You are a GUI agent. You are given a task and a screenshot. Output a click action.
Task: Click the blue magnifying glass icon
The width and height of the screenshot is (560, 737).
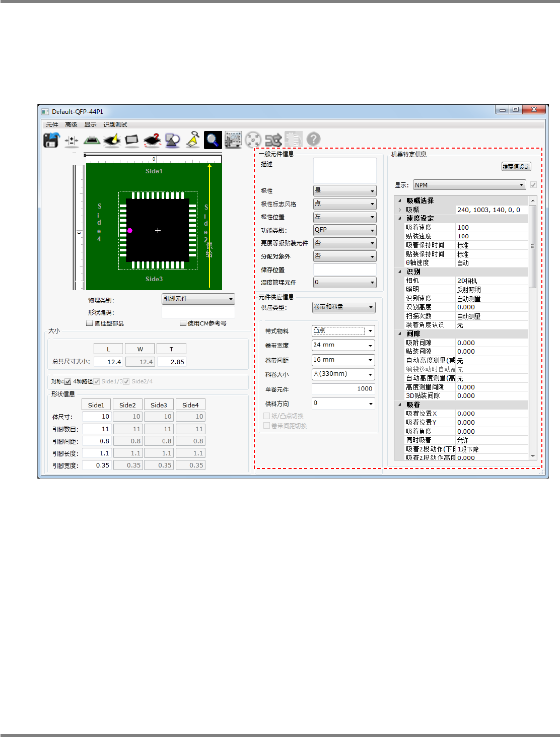(213, 140)
